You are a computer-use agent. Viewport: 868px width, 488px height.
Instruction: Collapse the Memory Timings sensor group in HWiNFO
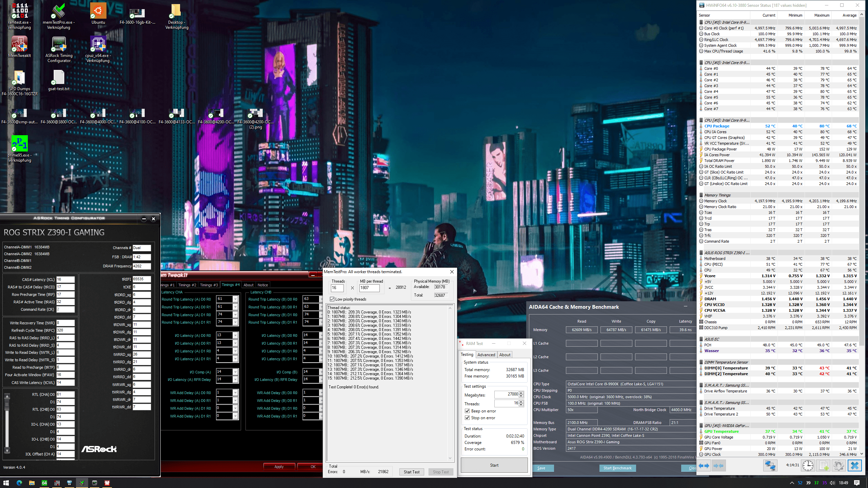click(x=701, y=195)
